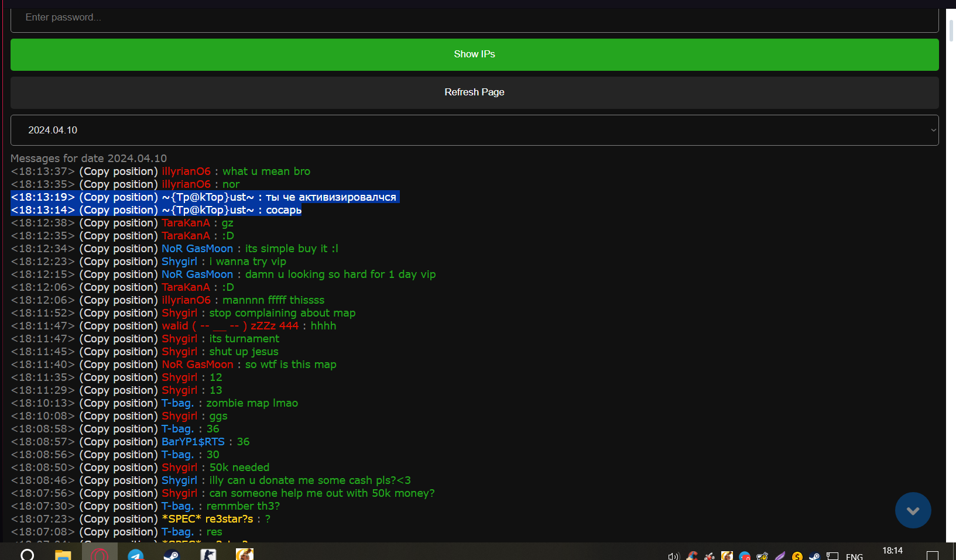Click the volume speaker tray icon

(673, 556)
